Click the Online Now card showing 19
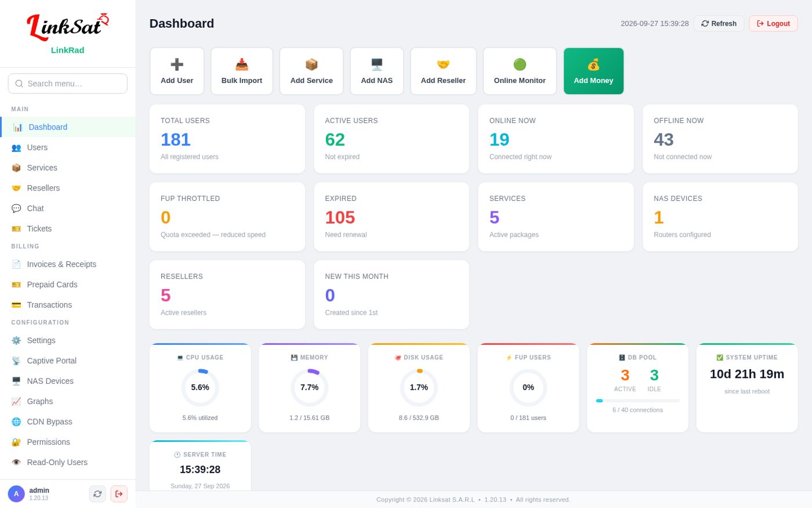Viewport: 812px width, 508px height. [556, 139]
